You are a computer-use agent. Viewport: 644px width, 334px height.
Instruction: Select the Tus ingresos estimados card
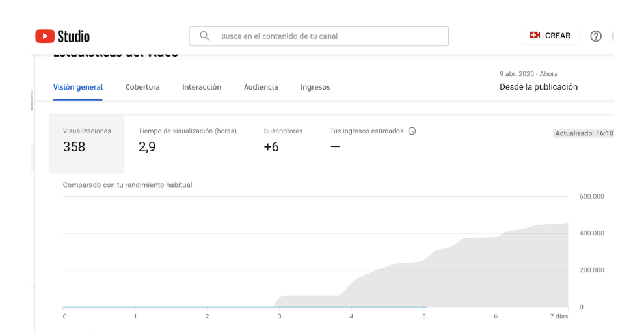click(372, 140)
